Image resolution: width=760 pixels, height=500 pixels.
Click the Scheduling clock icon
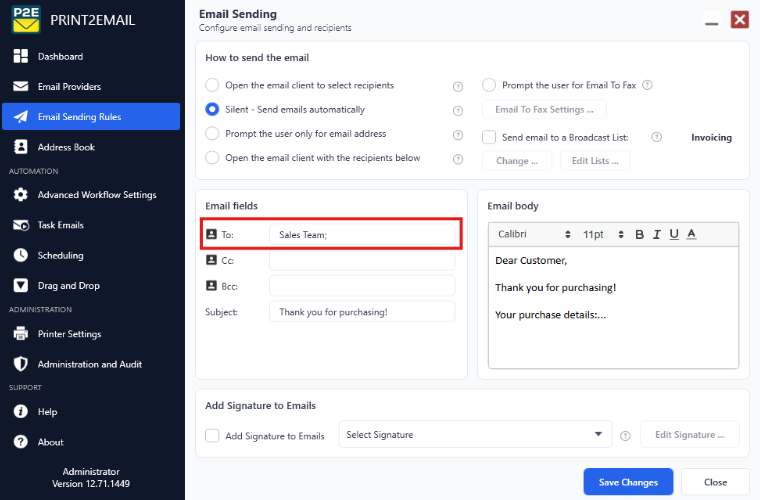pos(20,255)
